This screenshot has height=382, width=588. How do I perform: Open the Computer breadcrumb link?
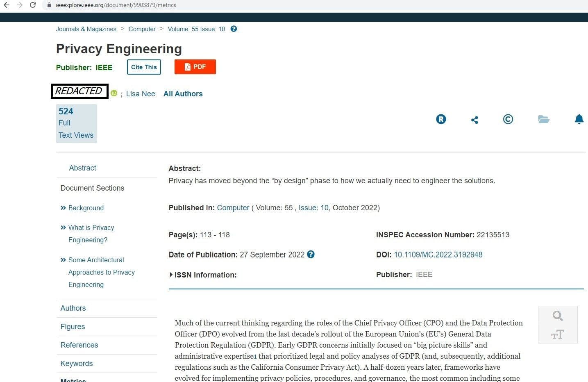pyautogui.click(x=142, y=29)
